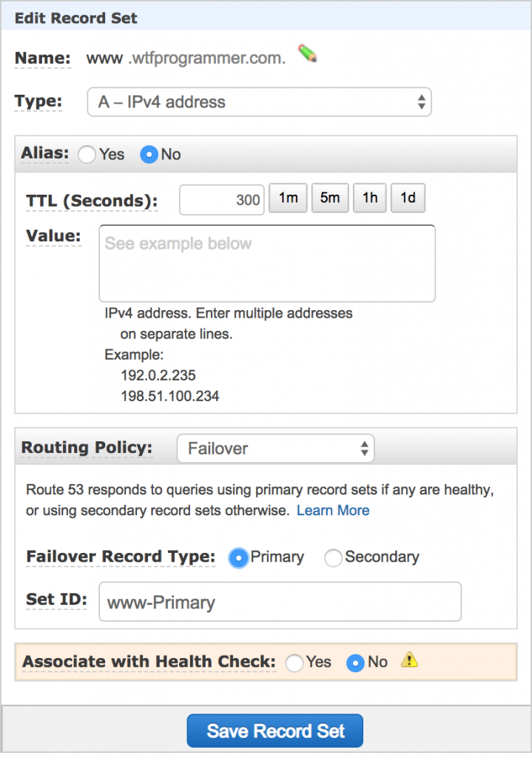Set TTL to 1d preset
Viewport: 532px width, 758px height.
click(408, 198)
